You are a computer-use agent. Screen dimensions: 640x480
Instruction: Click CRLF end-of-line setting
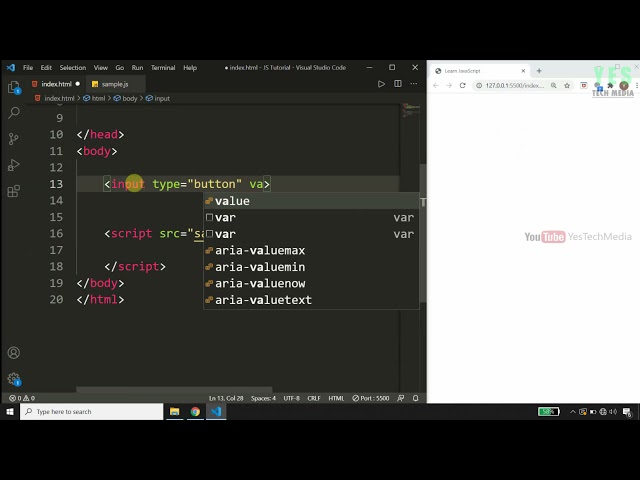(314, 398)
